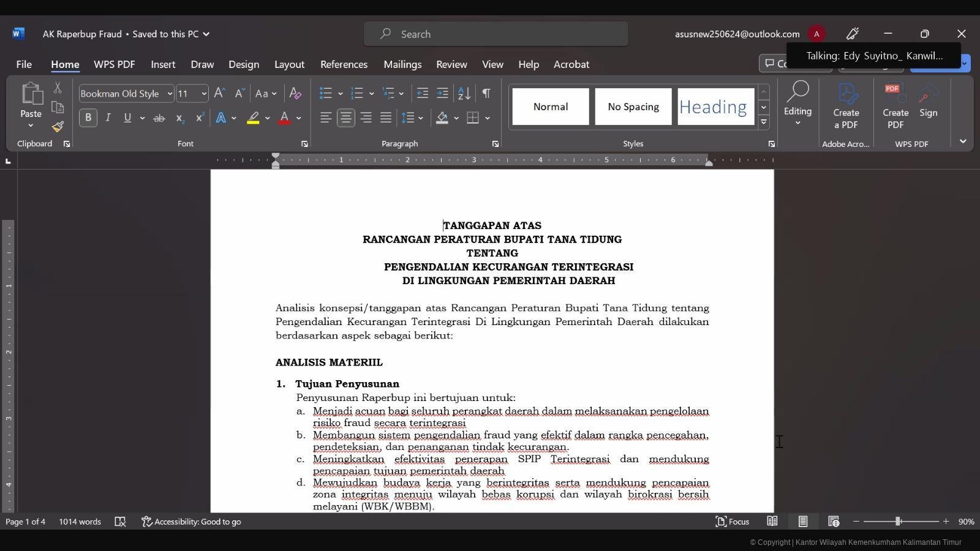This screenshot has height=551, width=980.
Task: Switch to the Layout tab
Action: point(289,64)
